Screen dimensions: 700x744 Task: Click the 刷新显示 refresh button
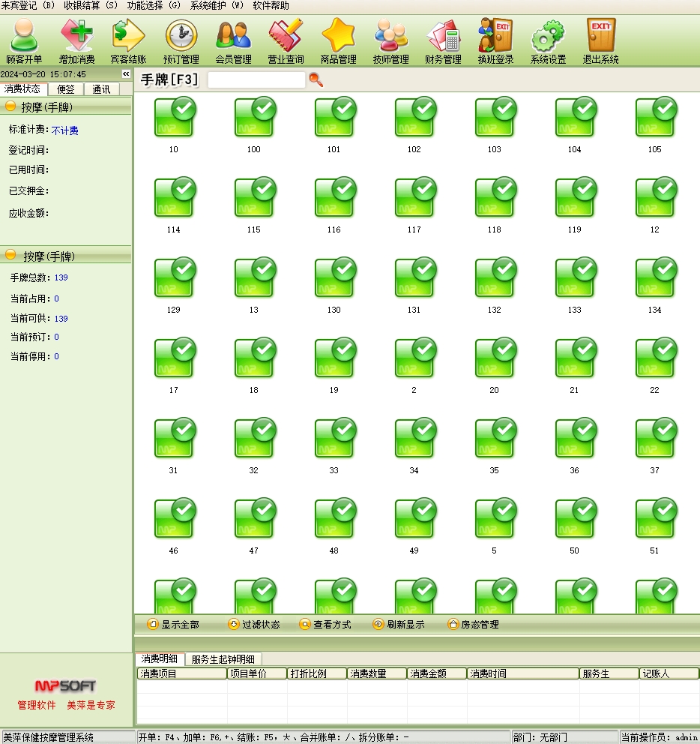[399, 624]
